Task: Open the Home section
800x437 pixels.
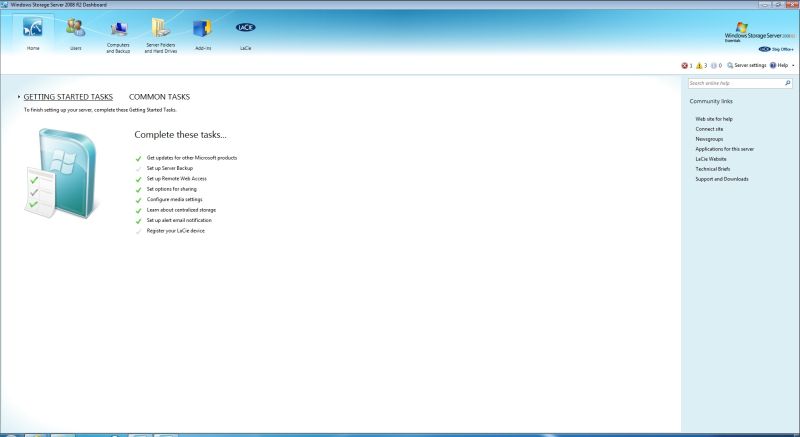Action: (x=33, y=34)
